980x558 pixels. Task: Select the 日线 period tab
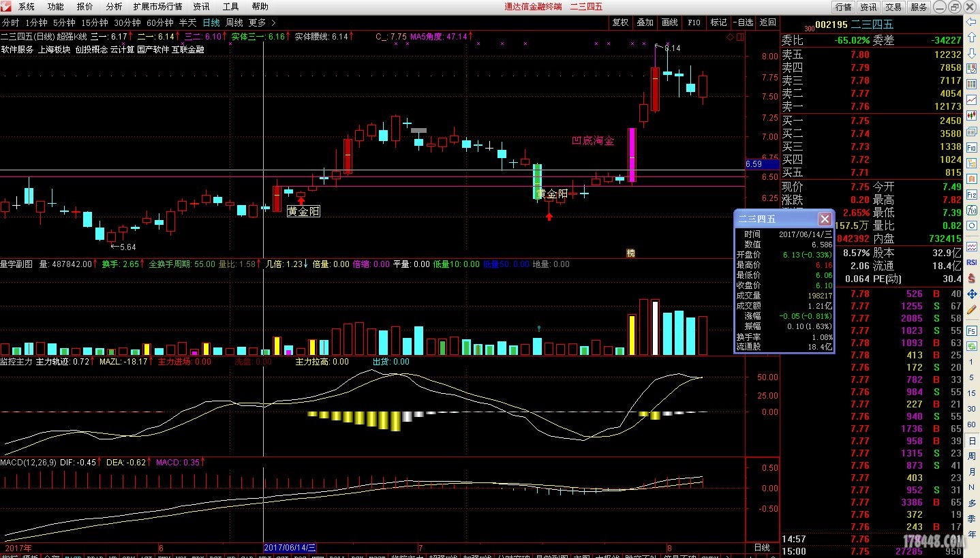pos(211,22)
